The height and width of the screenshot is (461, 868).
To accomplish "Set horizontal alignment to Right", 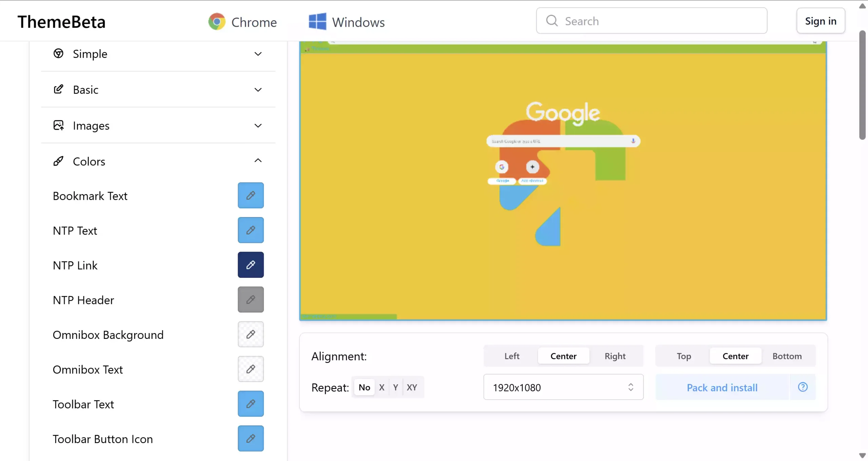I will [x=615, y=356].
